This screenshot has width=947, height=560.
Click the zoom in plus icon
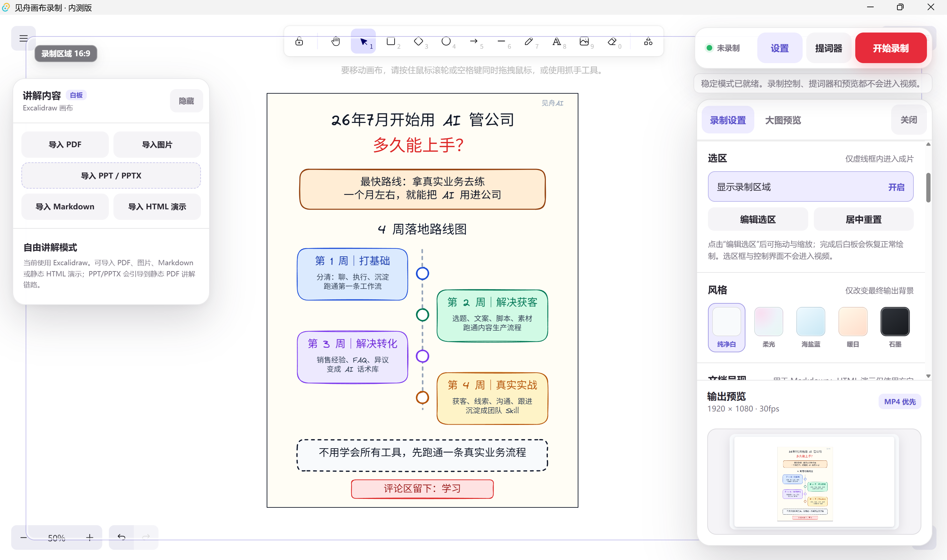pos(89,537)
